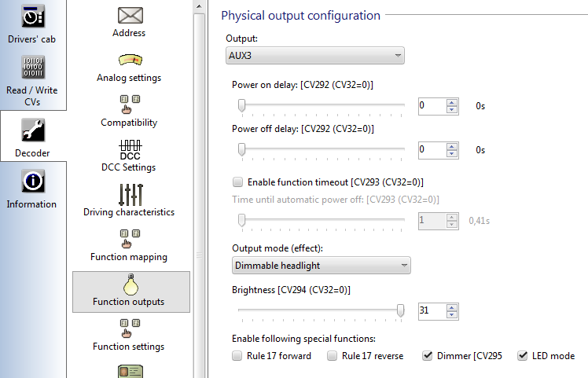Image resolution: width=588 pixels, height=378 pixels.
Task: Switch to the Decoder tab
Action: pos(33,137)
